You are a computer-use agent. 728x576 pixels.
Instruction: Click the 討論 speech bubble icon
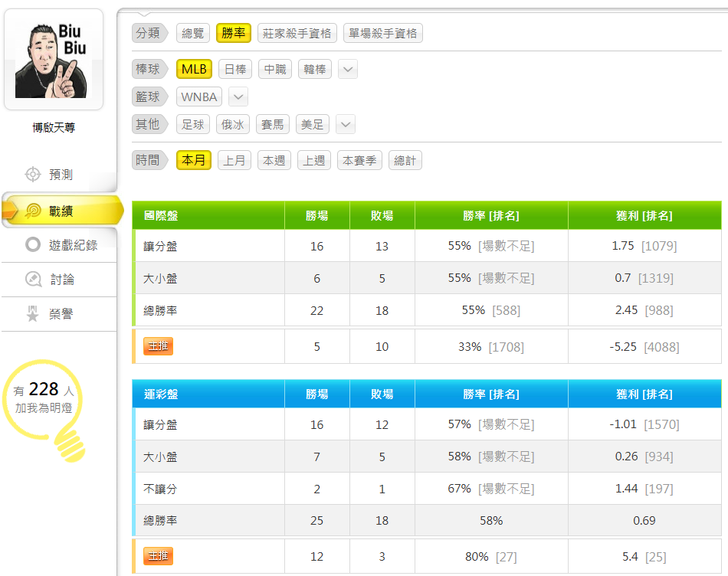pyautogui.click(x=33, y=280)
